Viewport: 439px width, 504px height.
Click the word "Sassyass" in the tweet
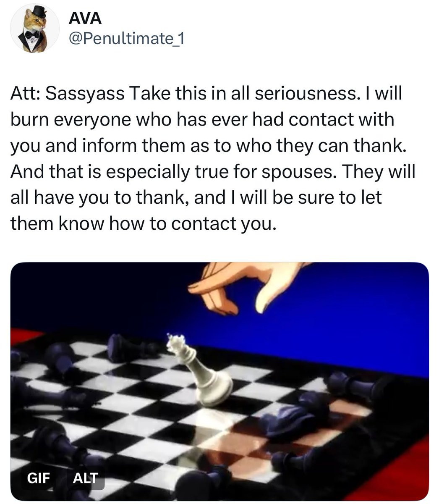pos(84,94)
